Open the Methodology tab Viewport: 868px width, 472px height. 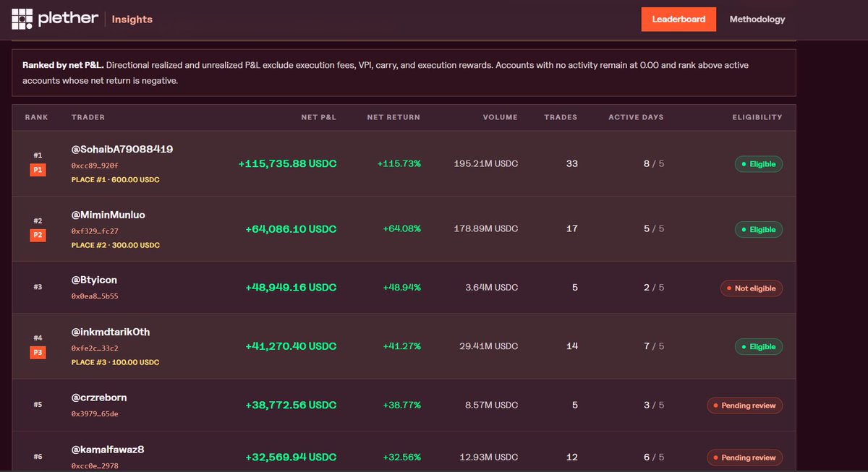(757, 20)
